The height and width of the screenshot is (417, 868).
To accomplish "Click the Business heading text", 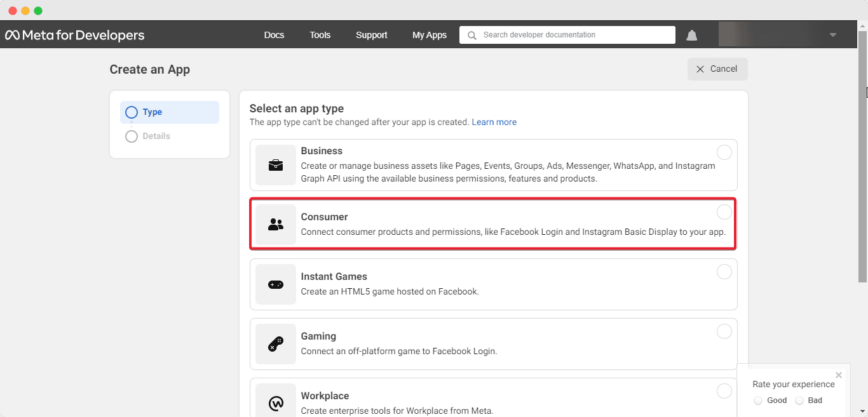I will pos(322,151).
